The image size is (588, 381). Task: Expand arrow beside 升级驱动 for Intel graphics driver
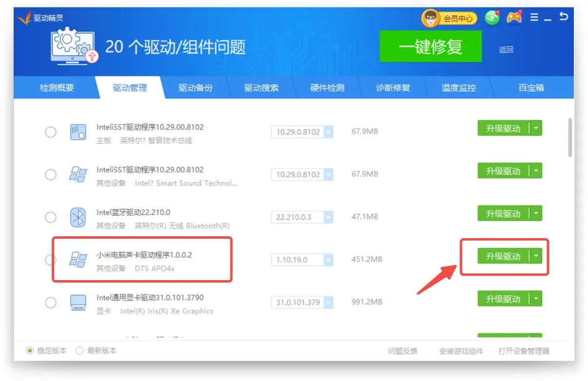tap(536, 298)
